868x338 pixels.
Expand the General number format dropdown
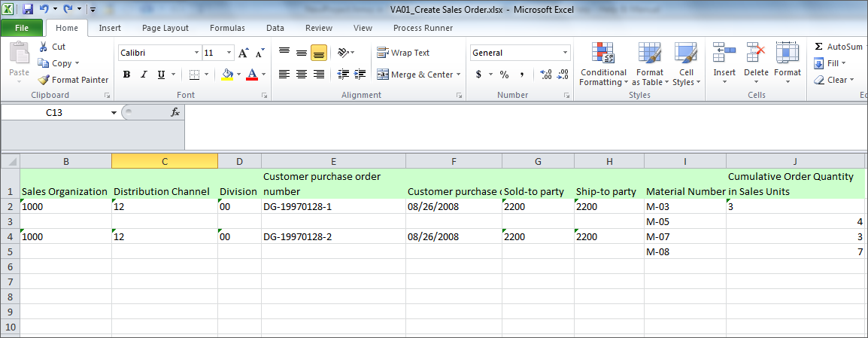coord(566,53)
